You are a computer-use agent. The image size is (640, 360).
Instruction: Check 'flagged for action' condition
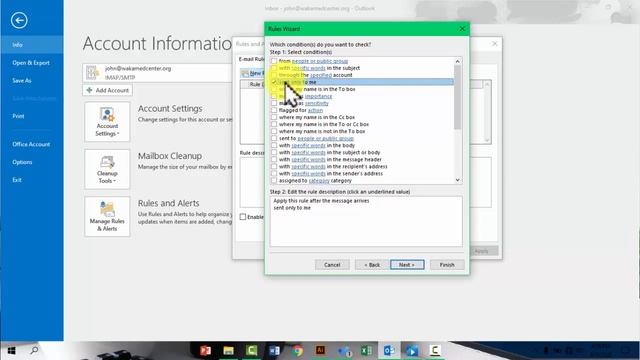(x=274, y=110)
